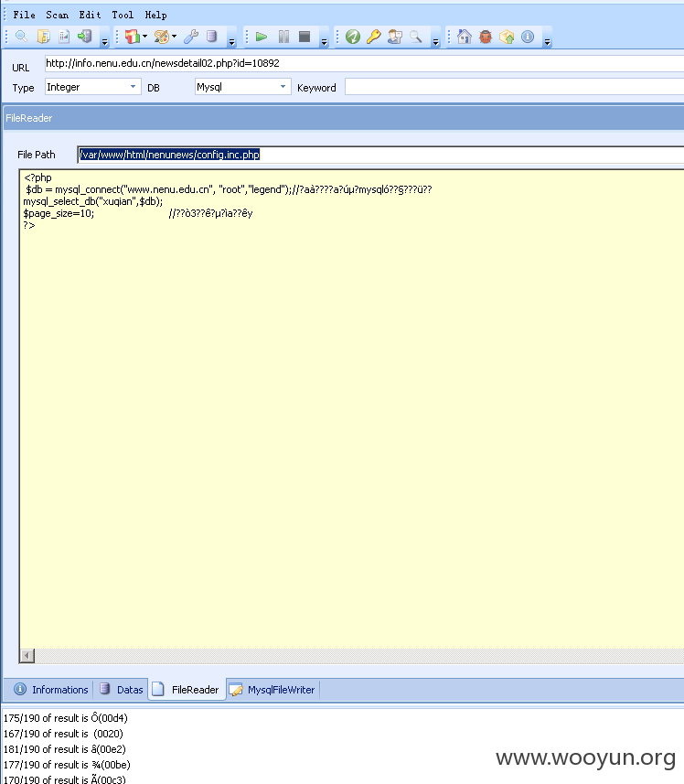The height and width of the screenshot is (784, 684).
Task: Click the golden key icon
Action: (x=374, y=37)
